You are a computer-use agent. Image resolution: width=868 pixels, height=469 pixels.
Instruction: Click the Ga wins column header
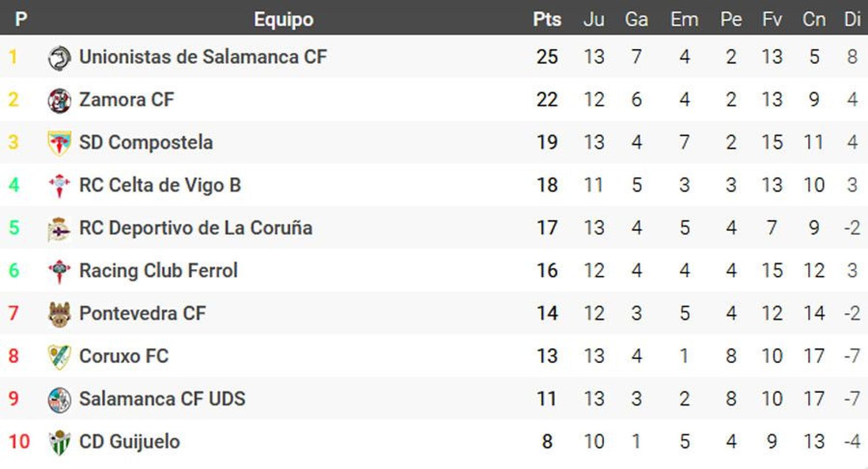[636, 20]
